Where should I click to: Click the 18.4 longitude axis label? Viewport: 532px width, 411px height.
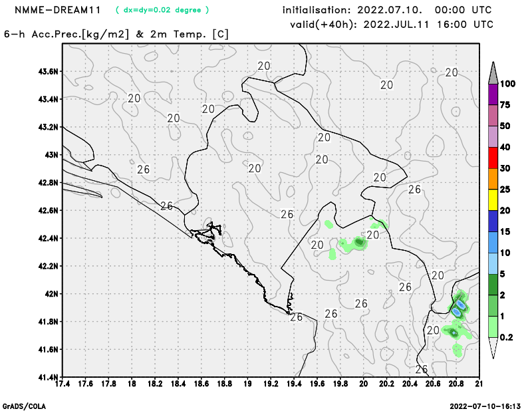coord(178,384)
